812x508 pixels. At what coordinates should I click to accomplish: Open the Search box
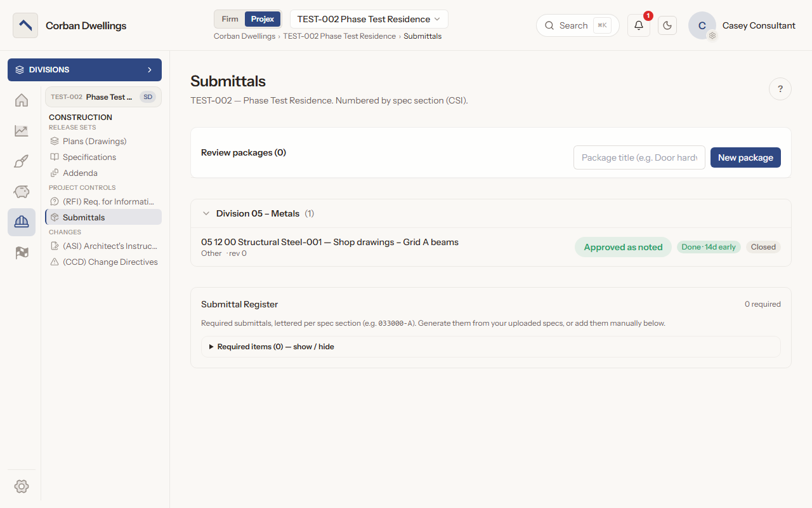click(x=577, y=25)
